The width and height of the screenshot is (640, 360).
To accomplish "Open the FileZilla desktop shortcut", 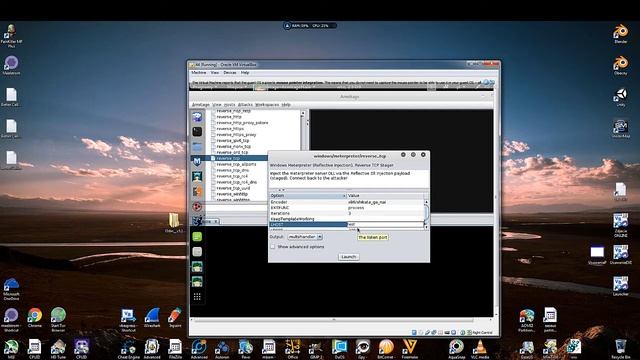I will (x=175, y=349).
